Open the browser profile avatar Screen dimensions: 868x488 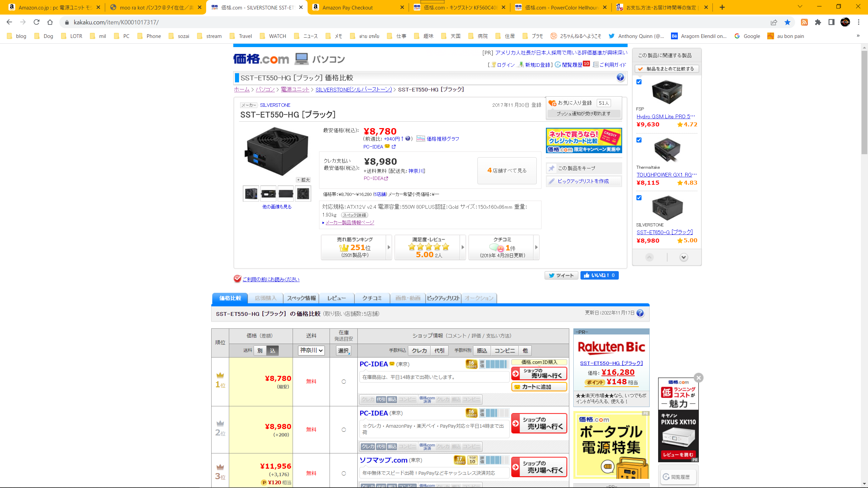point(845,22)
